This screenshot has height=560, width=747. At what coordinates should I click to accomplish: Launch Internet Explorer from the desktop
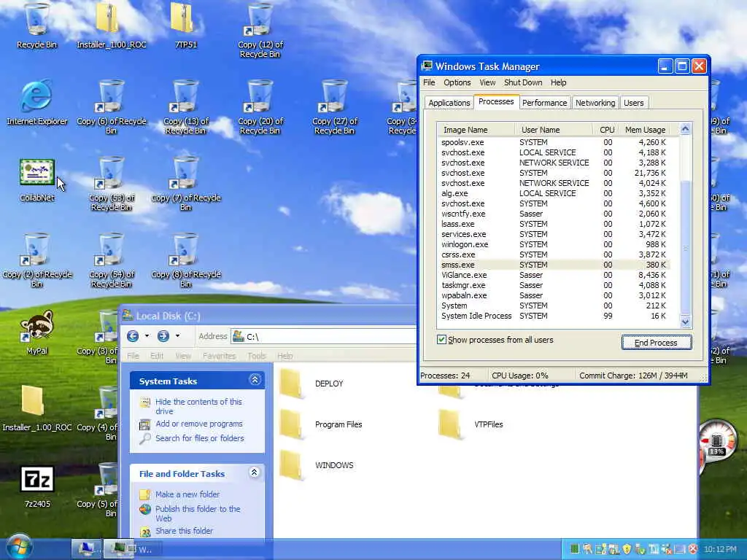pyautogui.click(x=36, y=102)
